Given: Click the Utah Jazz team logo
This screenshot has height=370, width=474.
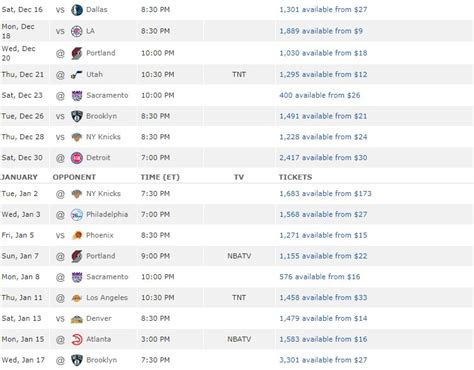Looking at the screenshot, I should [77, 75].
